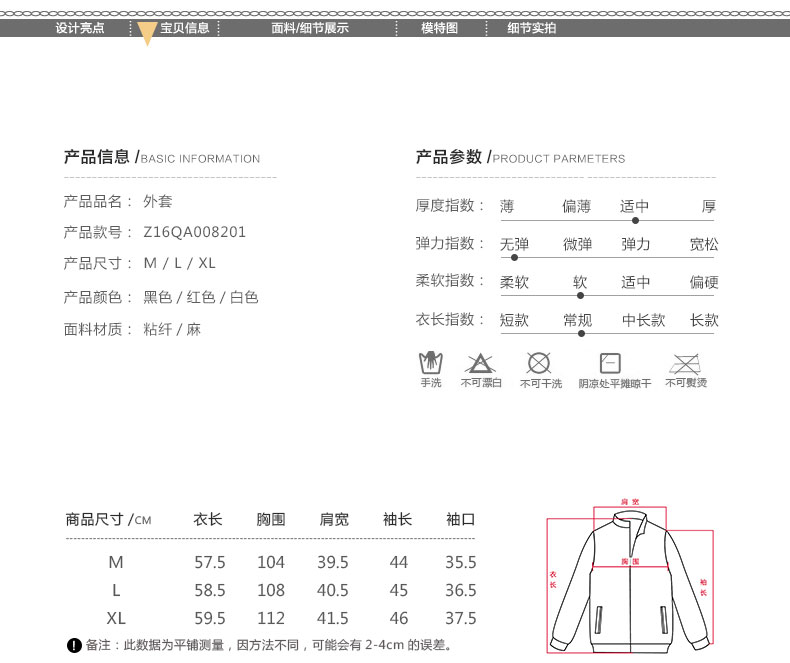Image resolution: width=790 pixels, height=663 pixels.
Task: Click the dry-flat-in-shade (阴凉处平摊晾干) square icon
Action: pyautogui.click(x=610, y=363)
